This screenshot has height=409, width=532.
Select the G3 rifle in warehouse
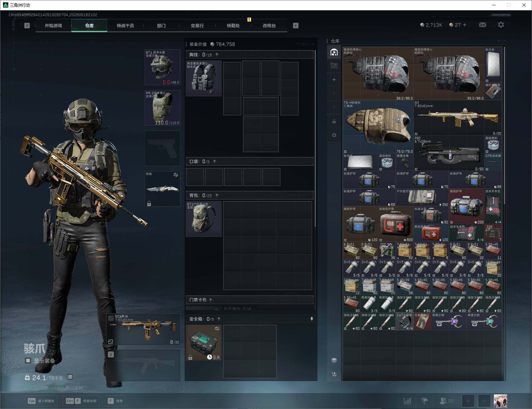(x=458, y=118)
